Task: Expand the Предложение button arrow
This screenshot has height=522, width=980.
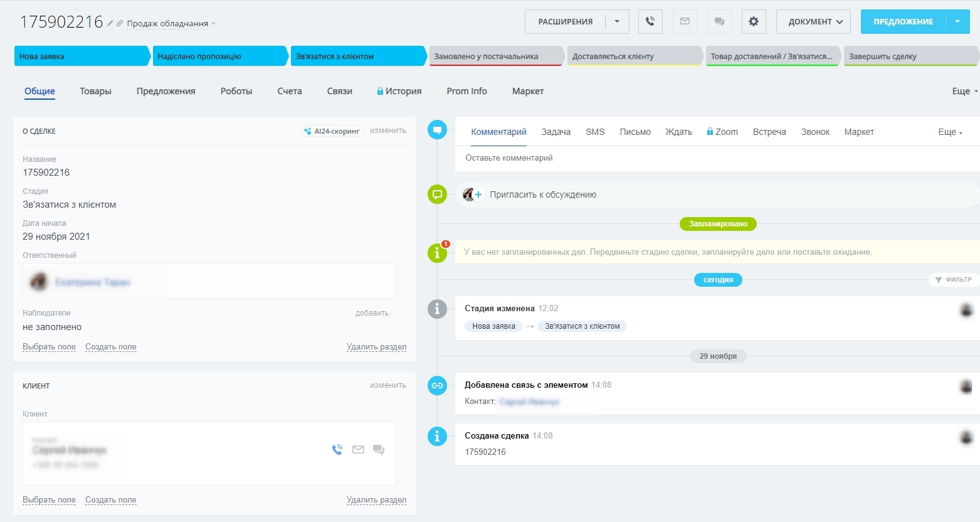Action: click(957, 21)
